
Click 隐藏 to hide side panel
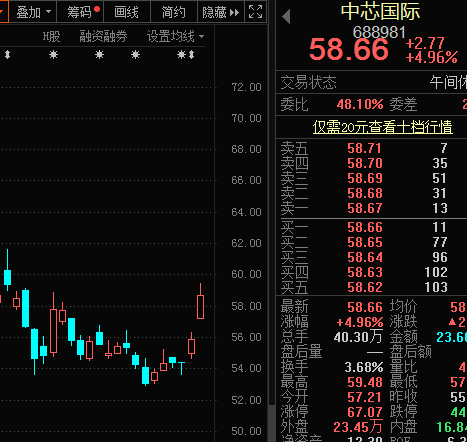click(221, 12)
